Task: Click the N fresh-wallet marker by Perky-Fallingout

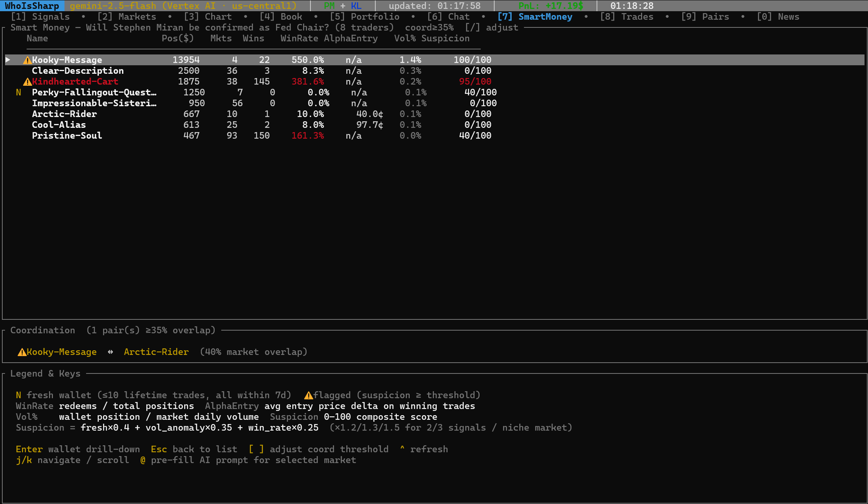Action: click(19, 93)
